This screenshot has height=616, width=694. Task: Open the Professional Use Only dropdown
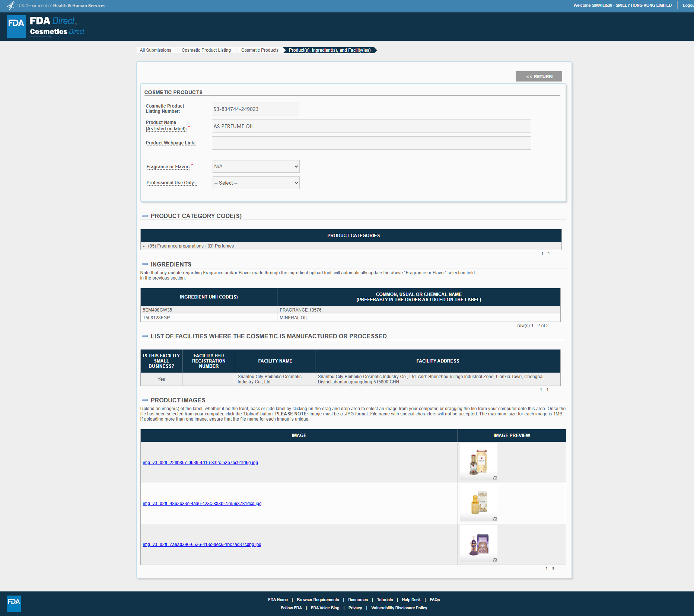(x=256, y=183)
